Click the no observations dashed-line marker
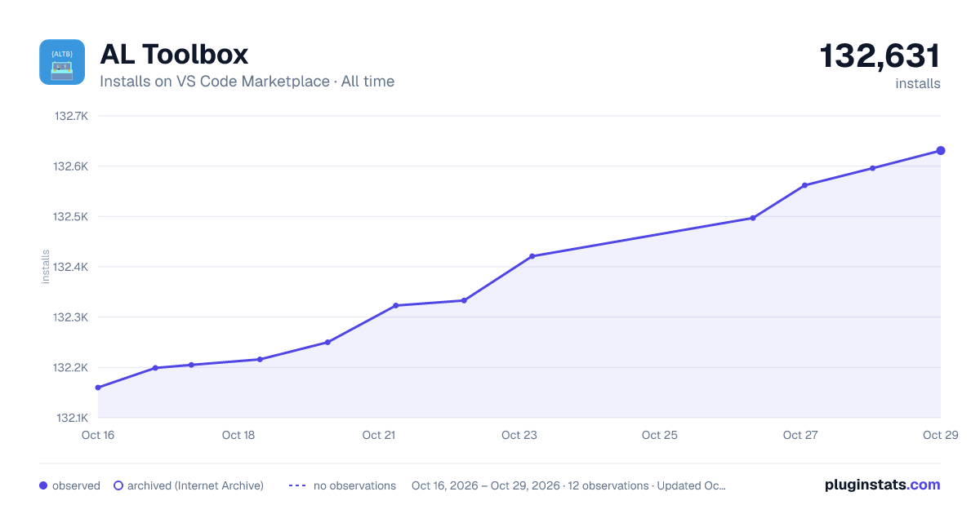The width and height of the screenshot is (980, 514). pyautogui.click(x=297, y=485)
